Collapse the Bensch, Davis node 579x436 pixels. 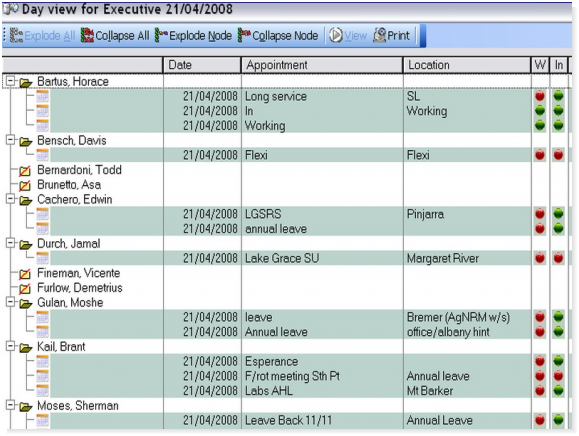tap(11, 140)
